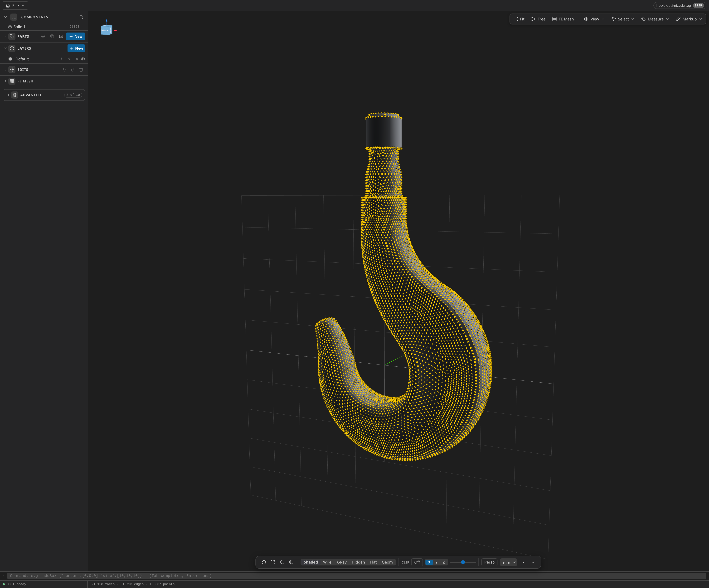This screenshot has width=709, height=588.
Task: Click the faces edges points status text
Action: coord(133,584)
